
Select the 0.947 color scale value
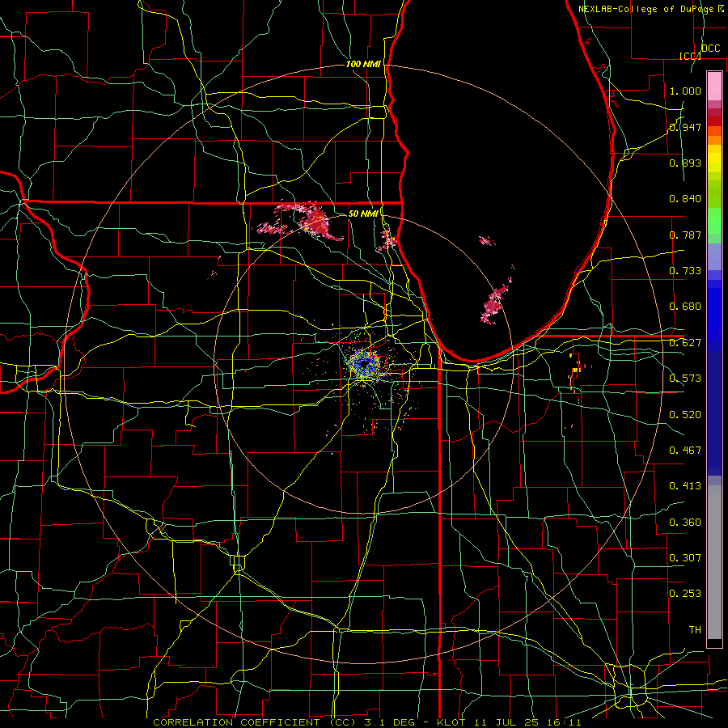coord(685,127)
